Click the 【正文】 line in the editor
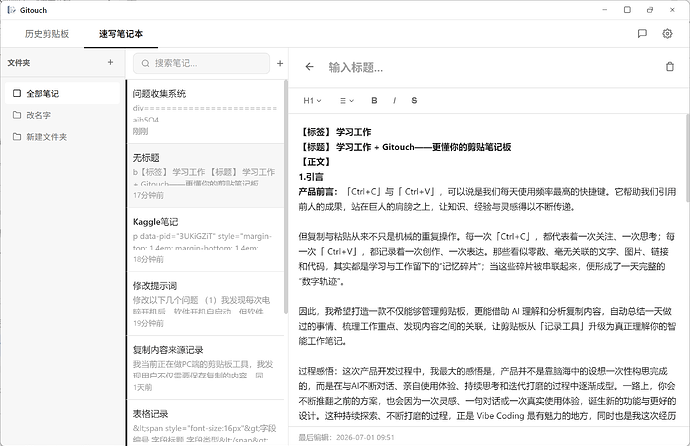Screen dimensions: 690x446 coord(315,162)
